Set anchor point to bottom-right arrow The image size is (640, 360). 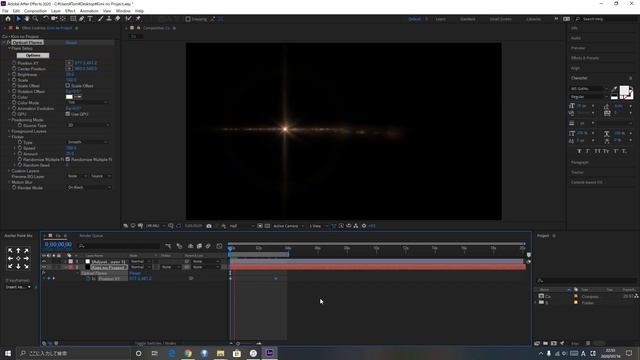pos(26,266)
